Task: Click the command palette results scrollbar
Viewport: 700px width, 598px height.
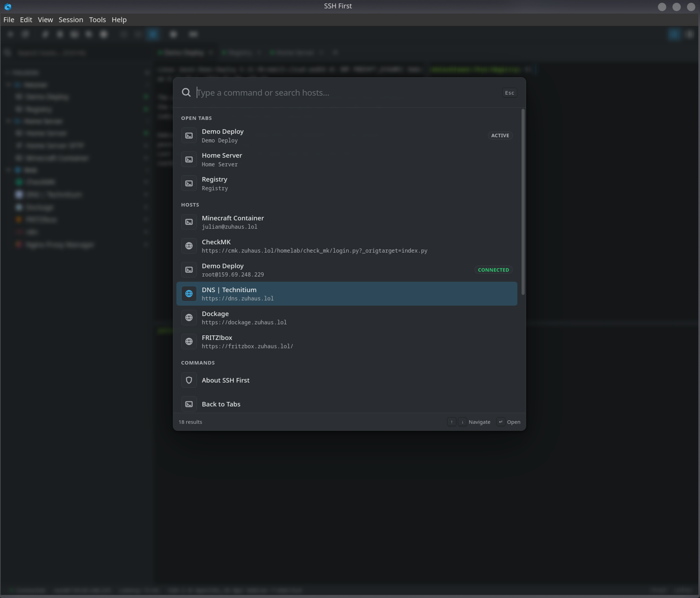Action: click(x=523, y=202)
